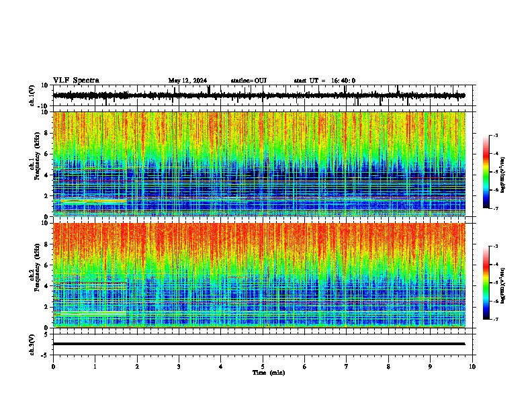This screenshot has width=532, height=411.
Task: Select the 'start UT = 16:40:0' text
Action: [324, 81]
